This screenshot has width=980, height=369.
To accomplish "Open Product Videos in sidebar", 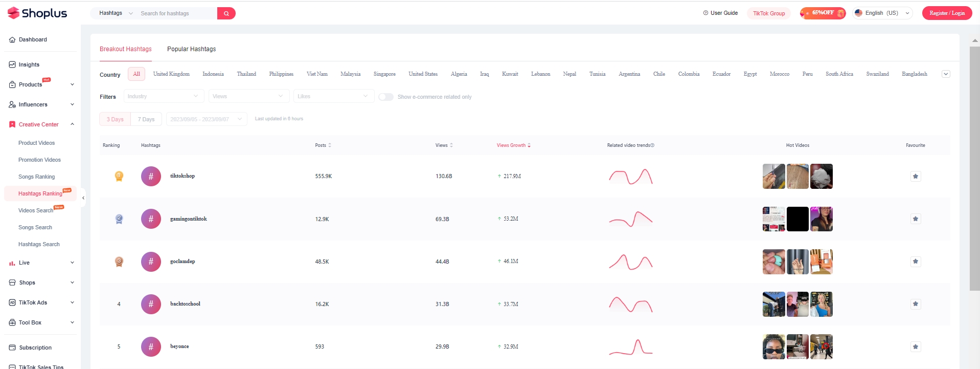I will (x=37, y=143).
